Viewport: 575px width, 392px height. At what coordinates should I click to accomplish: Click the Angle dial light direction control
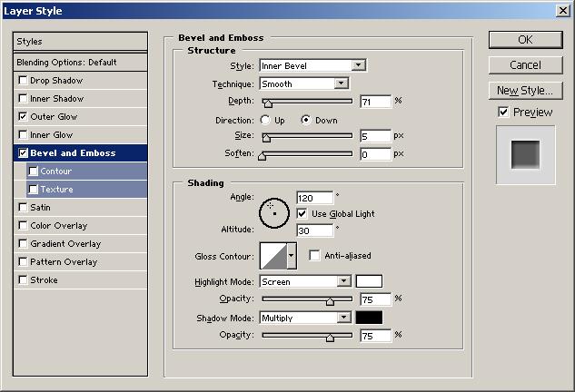tap(274, 213)
